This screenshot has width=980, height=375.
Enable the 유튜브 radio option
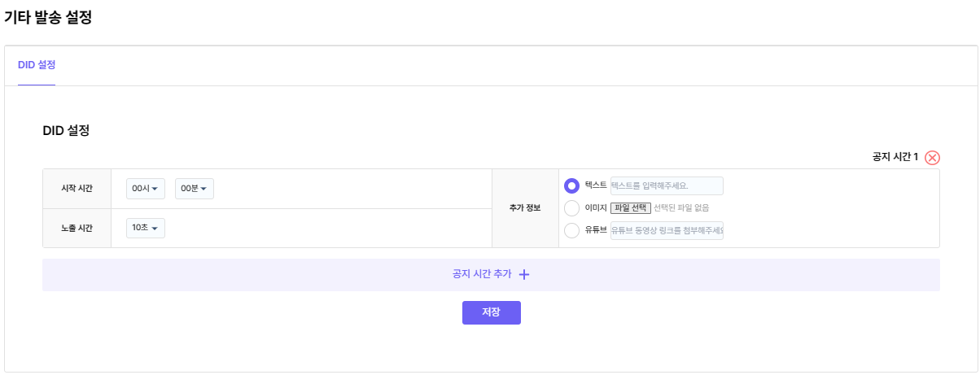(572, 230)
